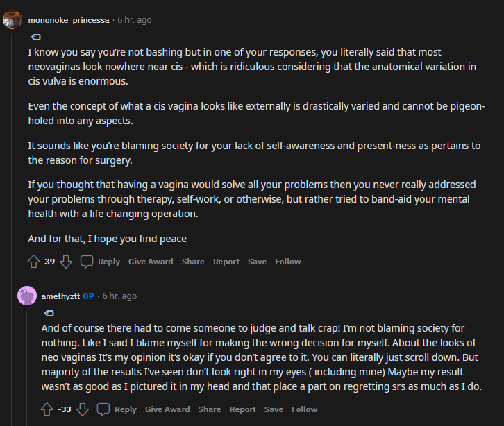The image size is (504, 426).
Task: Open amethyztt's purple avatar
Action: point(27,296)
